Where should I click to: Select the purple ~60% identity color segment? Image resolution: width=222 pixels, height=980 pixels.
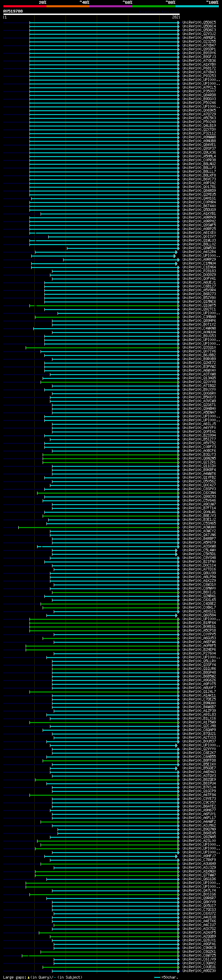coord(111,6)
